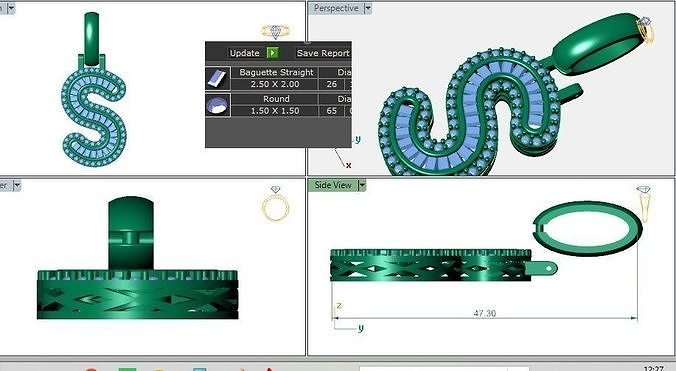Click the 1.50 X 1.50 size cell
676x371 pixels.
275,111
